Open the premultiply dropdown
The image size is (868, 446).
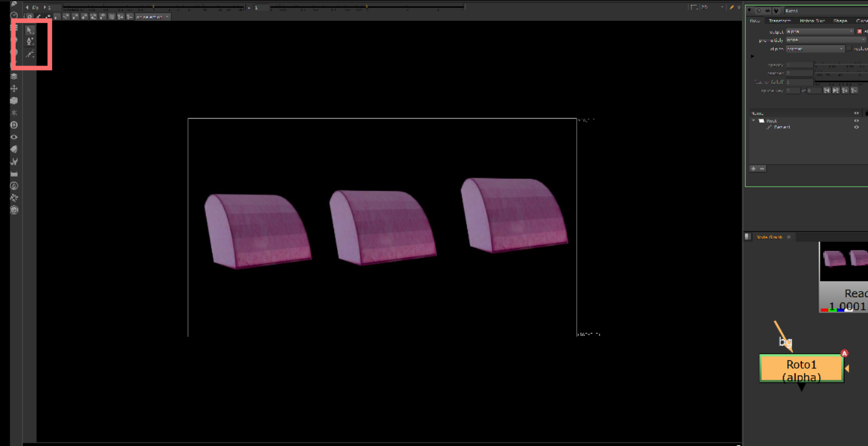(x=826, y=40)
